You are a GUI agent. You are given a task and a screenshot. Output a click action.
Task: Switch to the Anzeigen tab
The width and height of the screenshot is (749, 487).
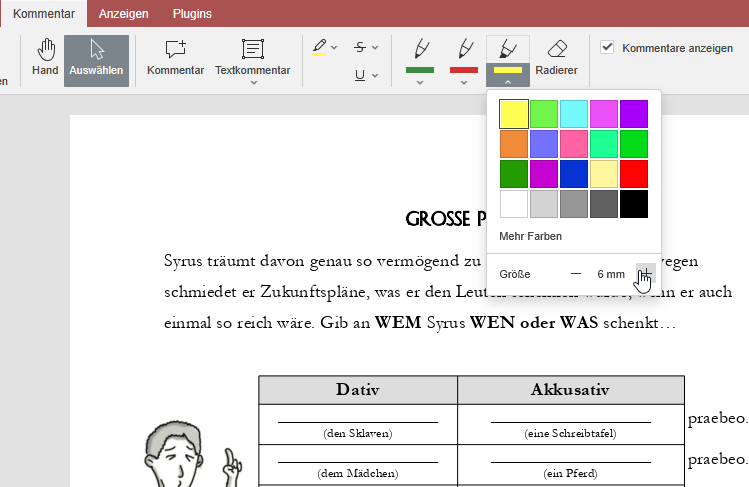pos(123,13)
